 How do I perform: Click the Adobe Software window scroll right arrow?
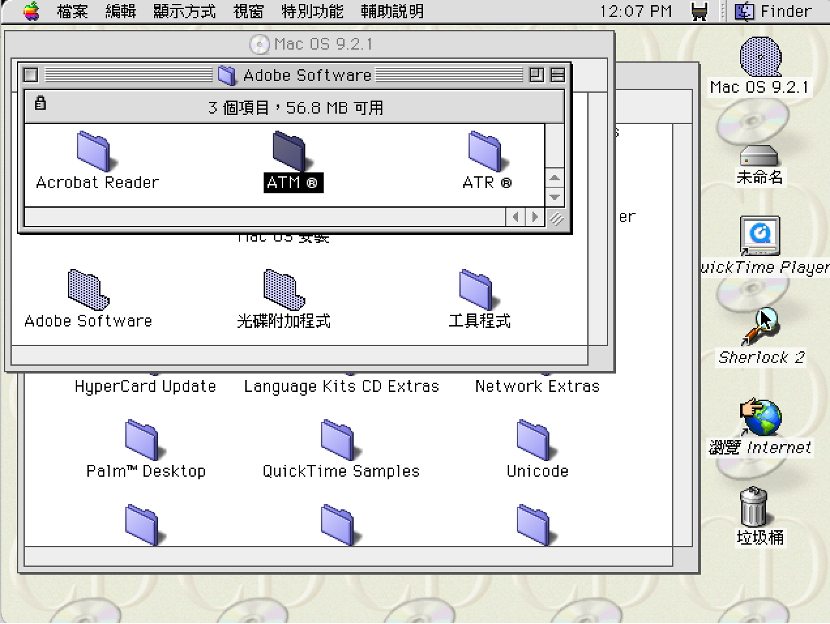[535, 217]
